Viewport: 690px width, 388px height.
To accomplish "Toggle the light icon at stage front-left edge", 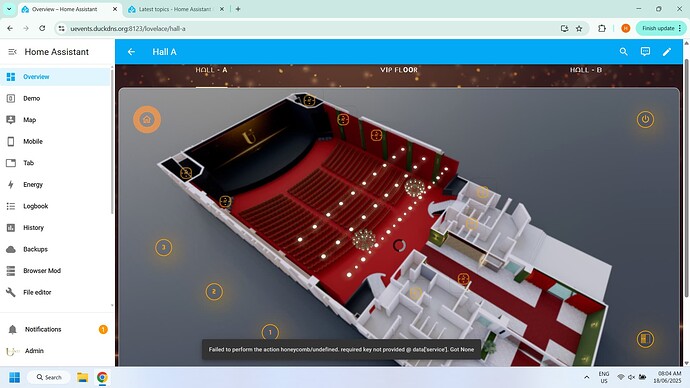I will click(x=225, y=201).
